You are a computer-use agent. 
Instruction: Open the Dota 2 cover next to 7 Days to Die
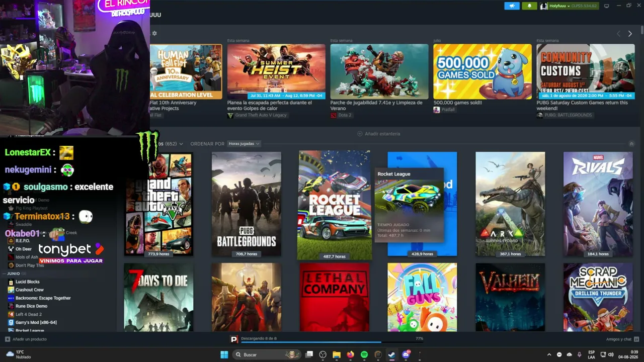click(x=247, y=297)
